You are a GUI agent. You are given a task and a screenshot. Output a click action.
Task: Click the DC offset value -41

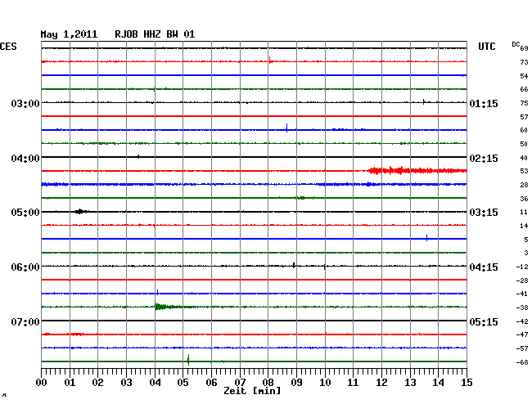[x=522, y=294]
